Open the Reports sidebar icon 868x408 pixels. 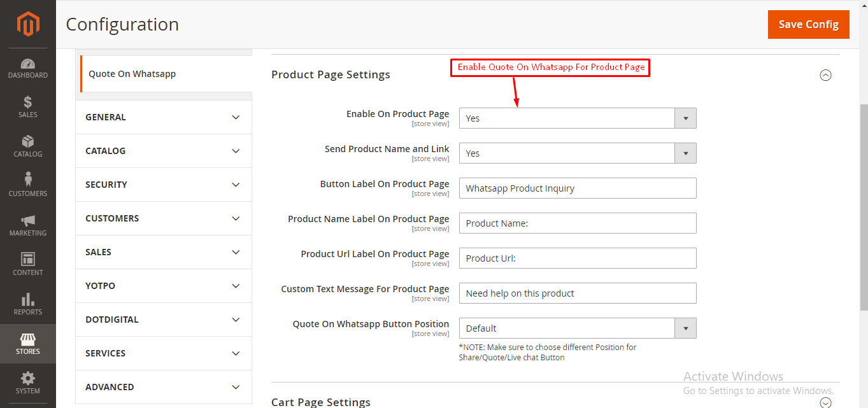(28, 304)
